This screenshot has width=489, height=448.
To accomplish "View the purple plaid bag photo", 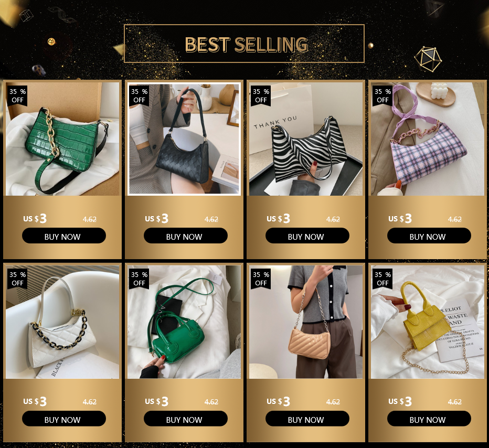I will coord(428,139).
